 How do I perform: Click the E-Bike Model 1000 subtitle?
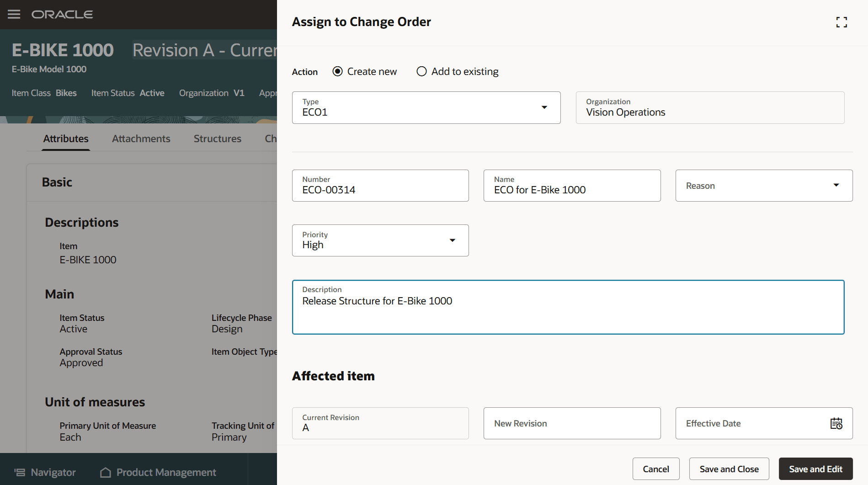[x=49, y=69]
